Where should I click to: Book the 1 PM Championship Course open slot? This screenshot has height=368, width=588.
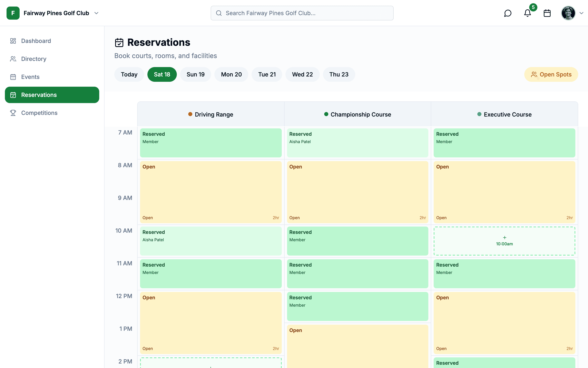357,346
